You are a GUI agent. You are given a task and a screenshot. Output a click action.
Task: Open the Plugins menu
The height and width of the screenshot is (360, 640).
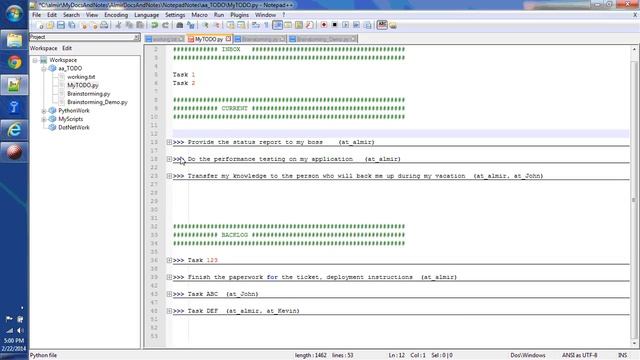tap(240, 15)
